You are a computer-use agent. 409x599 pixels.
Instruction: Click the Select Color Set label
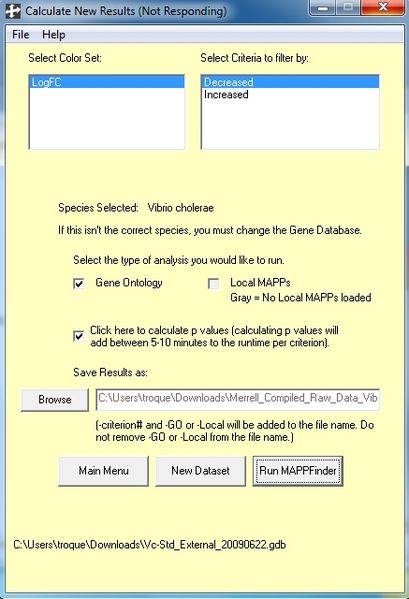coord(65,58)
